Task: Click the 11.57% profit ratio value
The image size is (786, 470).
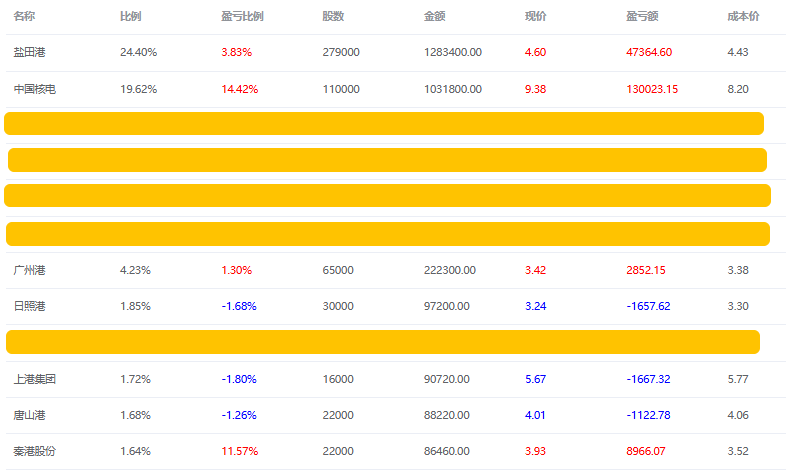Action: tap(240, 451)
